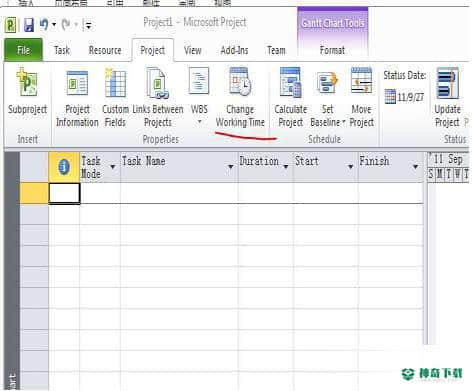Select the first empty Task Name cell
This screenshot has height=391, width=472.
pos(179,193)
